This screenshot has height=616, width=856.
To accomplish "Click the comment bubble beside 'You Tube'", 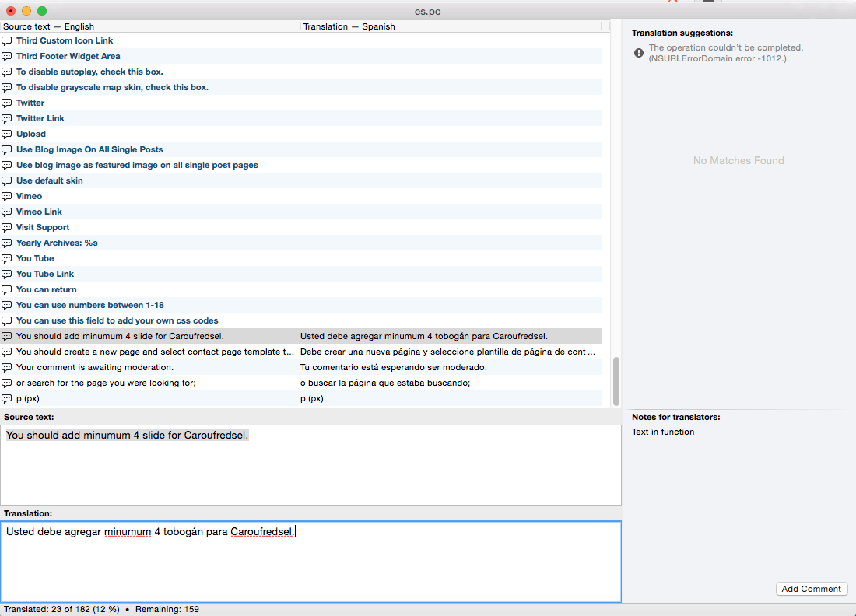I will [7, 258].
